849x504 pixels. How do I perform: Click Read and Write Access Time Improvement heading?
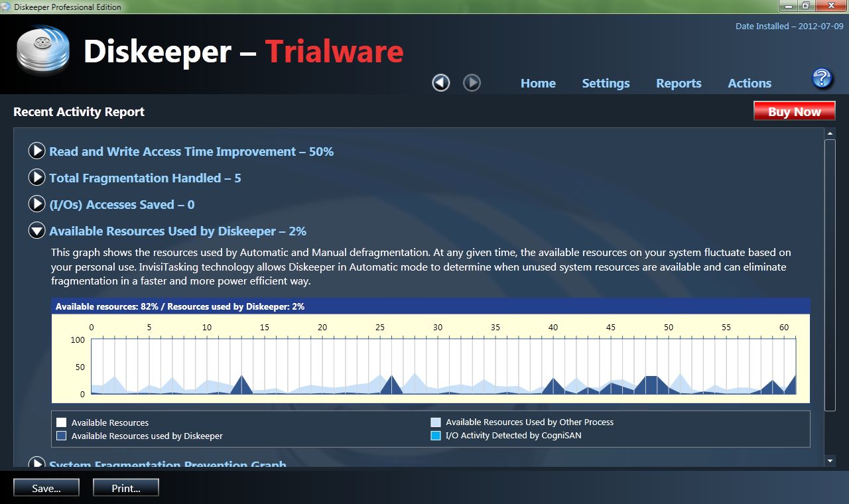click(191, 152)
